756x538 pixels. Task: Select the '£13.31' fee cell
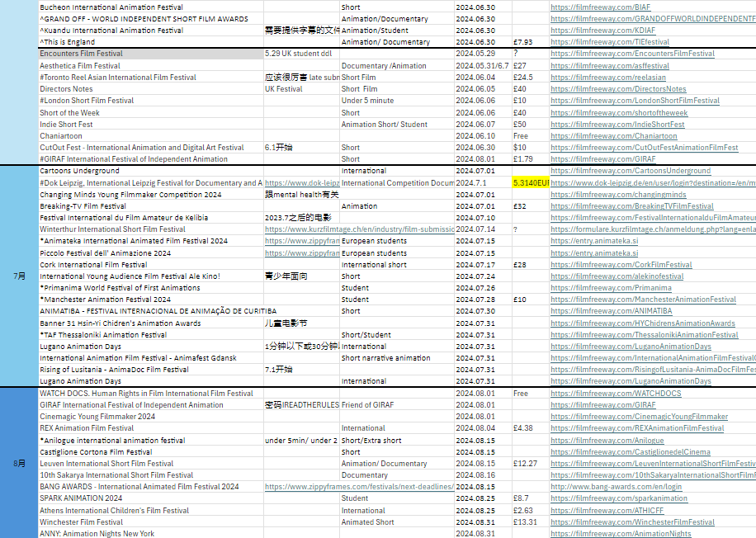[x=531, y=522]
